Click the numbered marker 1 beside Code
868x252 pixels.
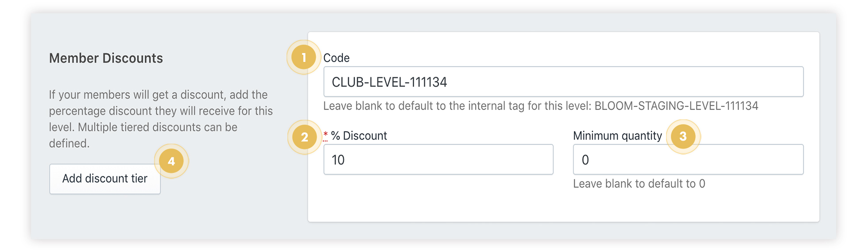(x=304, y=57)
